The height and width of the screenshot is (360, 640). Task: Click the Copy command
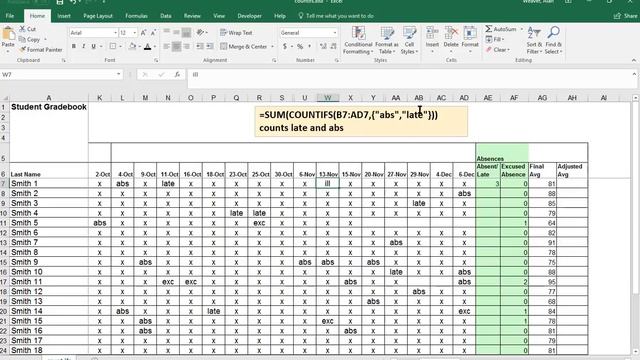(29, 40)
